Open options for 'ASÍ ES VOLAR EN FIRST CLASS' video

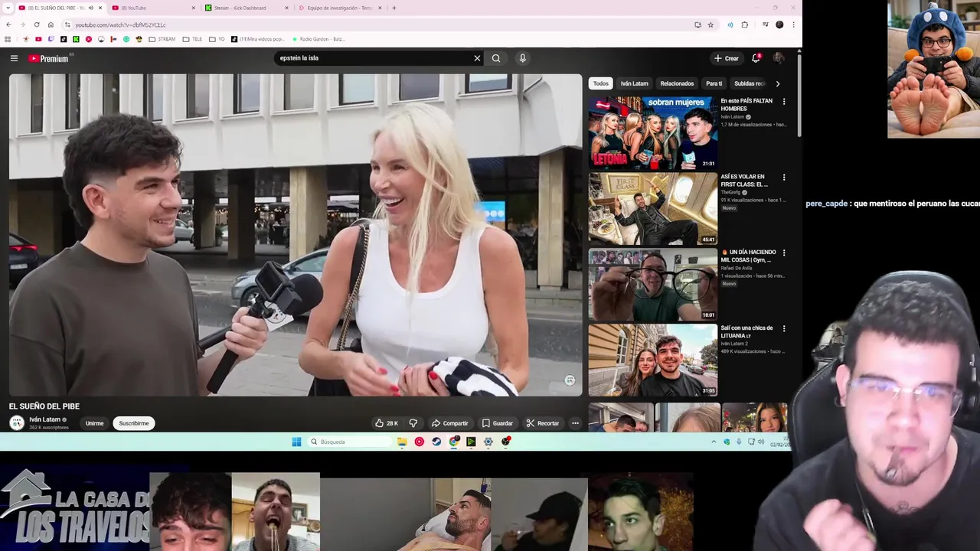point(783,178)
